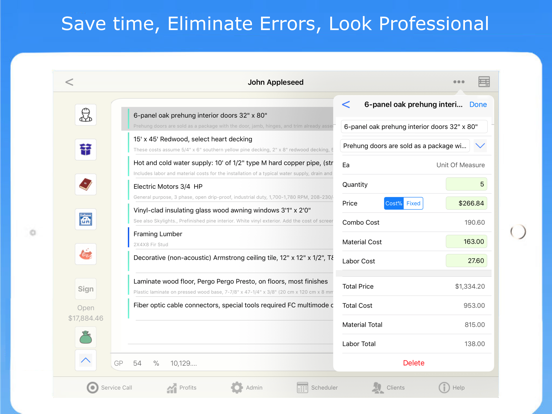This screenshot has height=414, width=552.
Task: Tap the Combo Cost 190.60 row
Action: [x=414, y=222]
